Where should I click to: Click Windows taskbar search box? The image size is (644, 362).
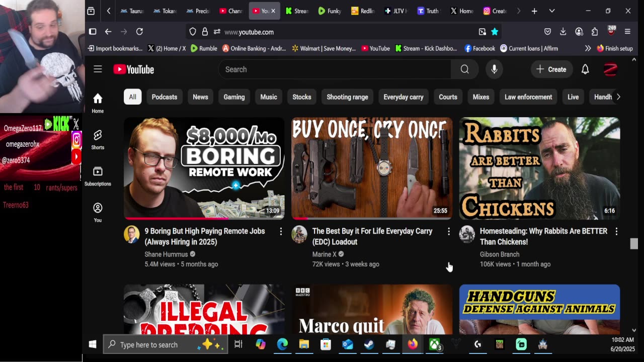(x=165, y=344)
